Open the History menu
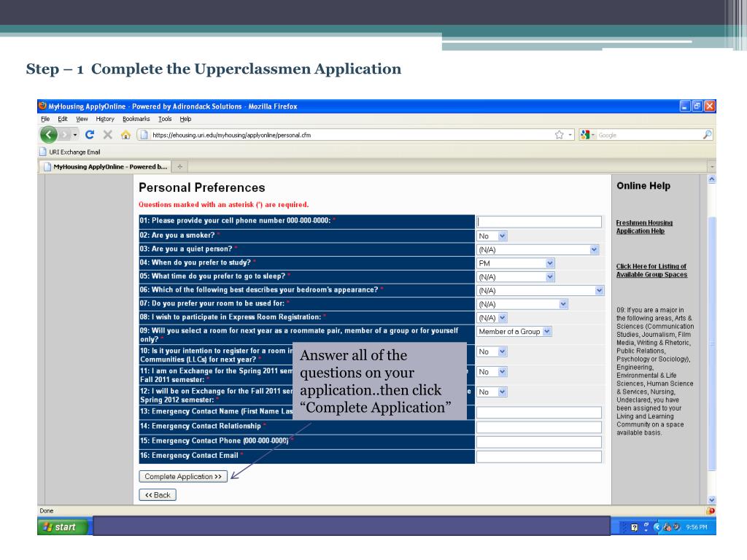The image size is (747, 560). tap(105, 119)
